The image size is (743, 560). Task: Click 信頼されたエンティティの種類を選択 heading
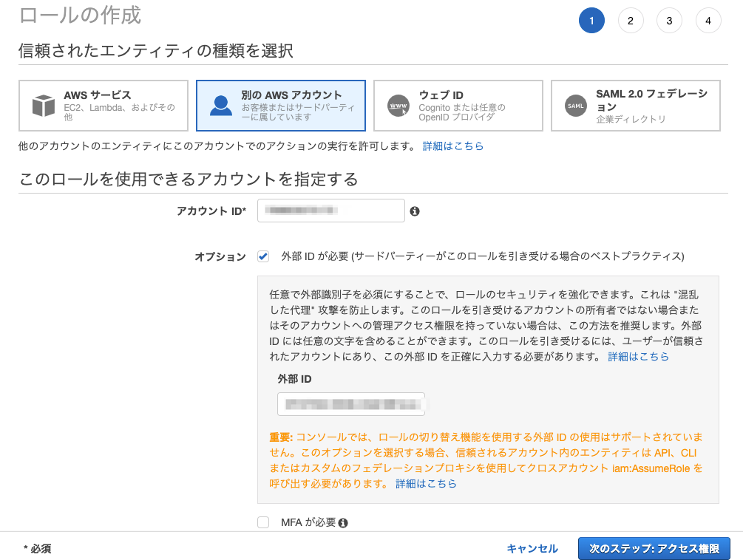(x=156, y=51)
